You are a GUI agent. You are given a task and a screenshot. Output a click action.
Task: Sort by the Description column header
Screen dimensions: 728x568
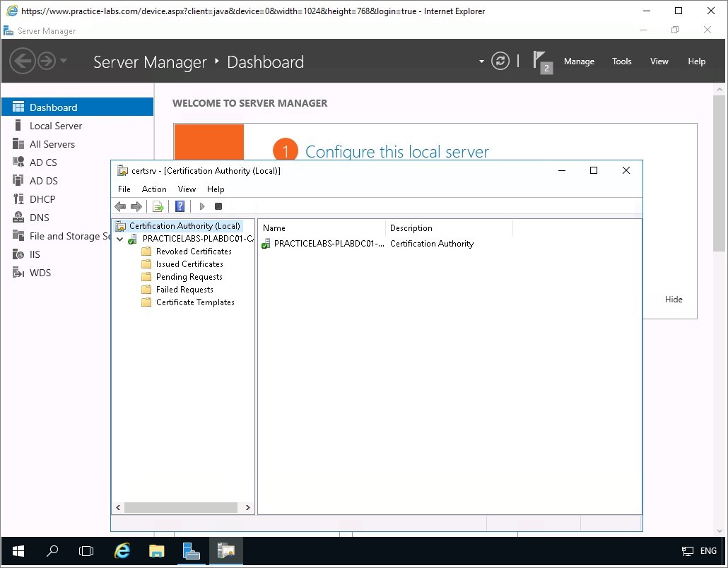click(x=449, y=228)
